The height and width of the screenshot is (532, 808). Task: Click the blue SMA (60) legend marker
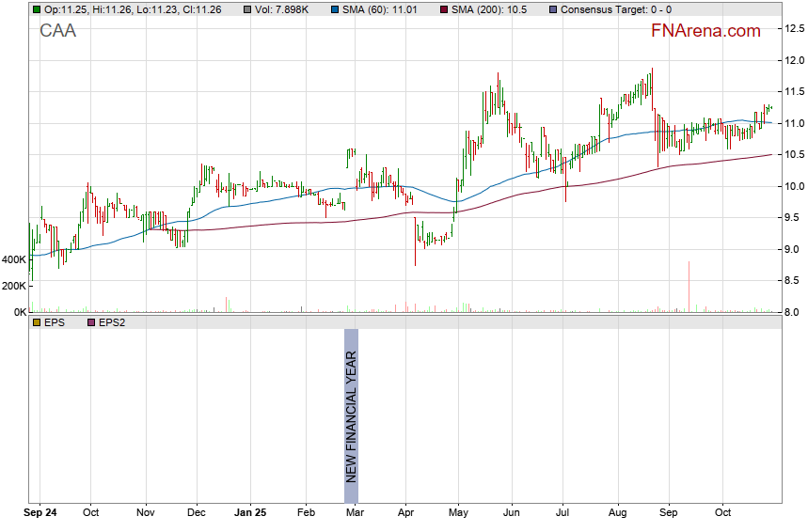coord(336,9)
